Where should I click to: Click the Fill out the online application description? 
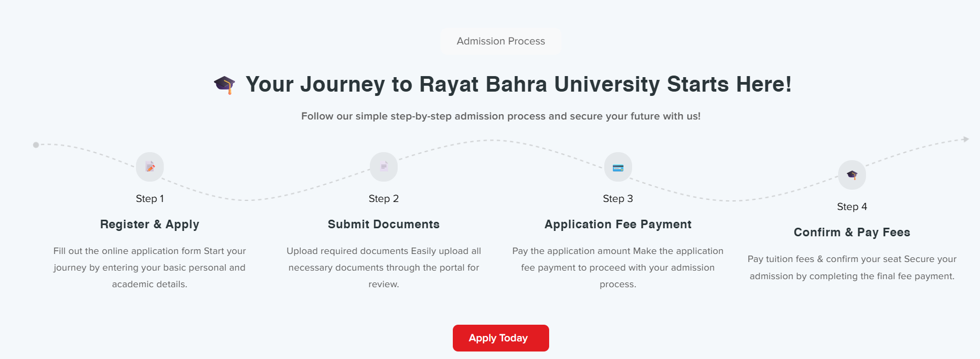click(x=149, y=267)
